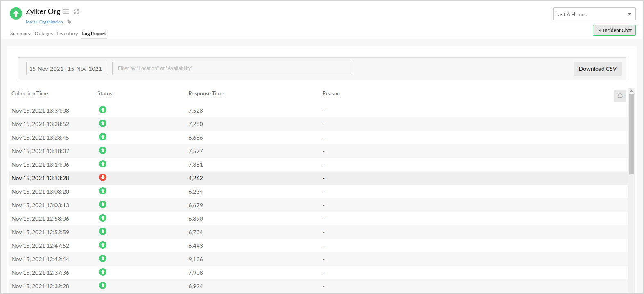Switch to the Outages tab
The height and width of the screenshot is (294, 644).
[x=44, y=34]
